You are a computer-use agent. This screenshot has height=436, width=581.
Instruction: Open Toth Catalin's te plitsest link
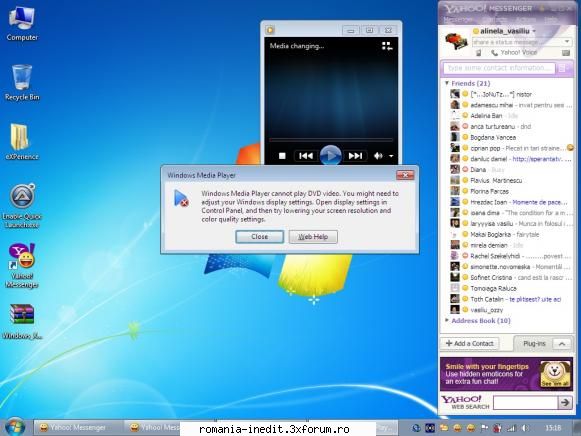(535, 299)
